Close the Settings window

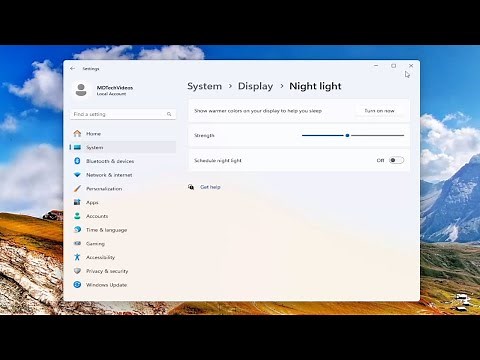(x=411, y=66)
